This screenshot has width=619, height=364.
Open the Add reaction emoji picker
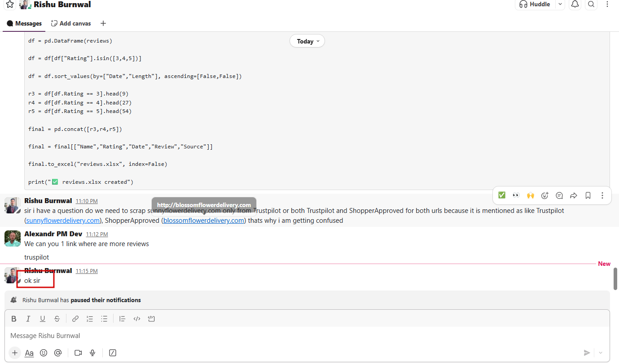coord(545,195)
